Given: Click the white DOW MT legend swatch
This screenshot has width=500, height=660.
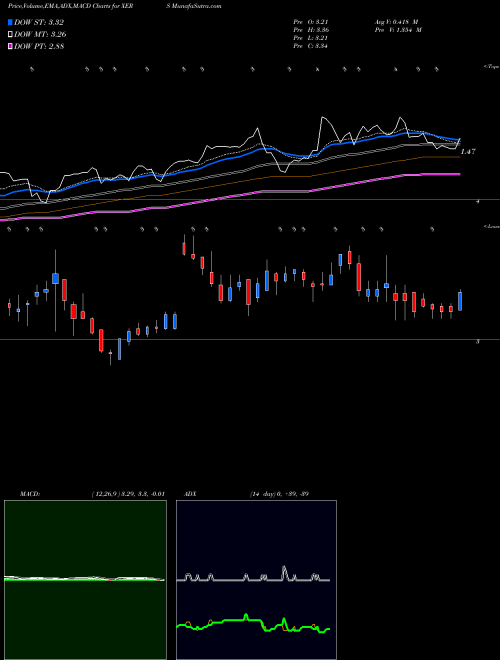Looking at the screenshot, I should [10, 35].
